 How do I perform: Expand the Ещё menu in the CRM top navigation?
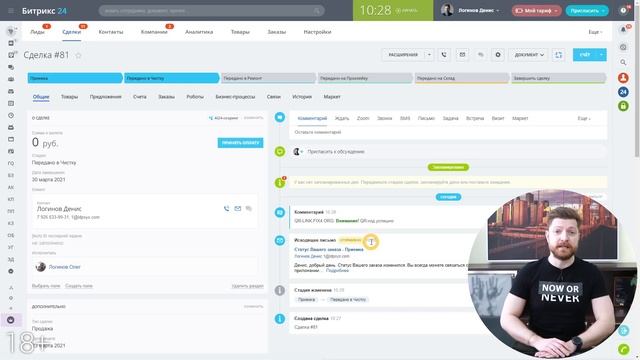tap(595, 32)
